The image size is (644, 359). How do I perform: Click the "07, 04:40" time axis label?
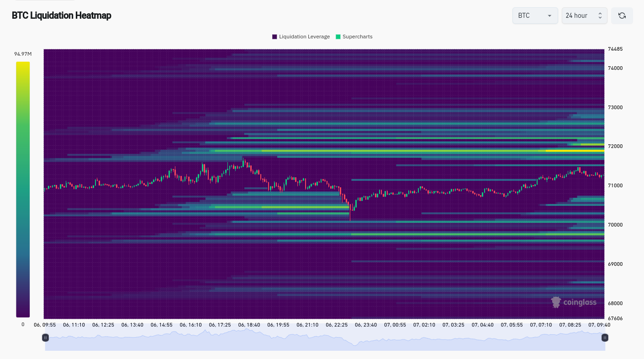483,325
